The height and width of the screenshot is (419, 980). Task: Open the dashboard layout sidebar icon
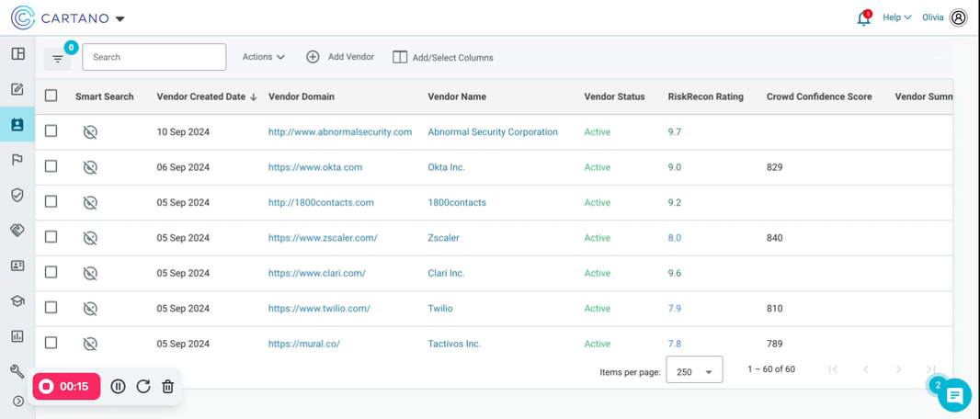[x=17, y=53]
